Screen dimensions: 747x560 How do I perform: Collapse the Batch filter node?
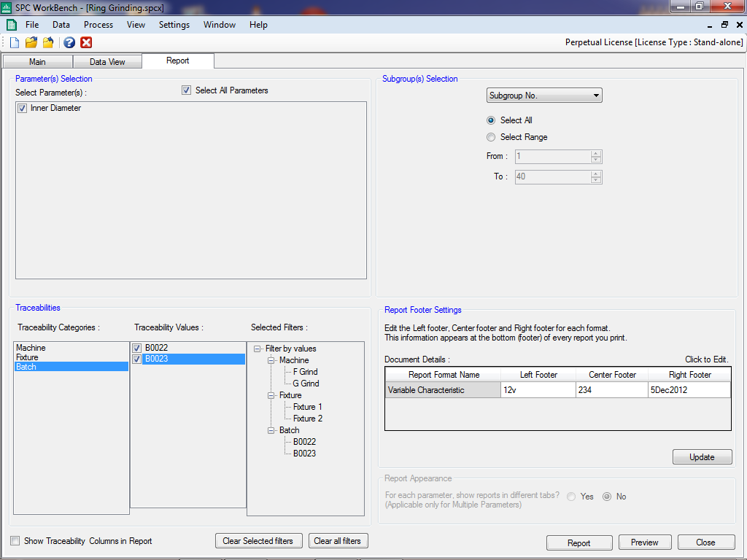(271, 430)
